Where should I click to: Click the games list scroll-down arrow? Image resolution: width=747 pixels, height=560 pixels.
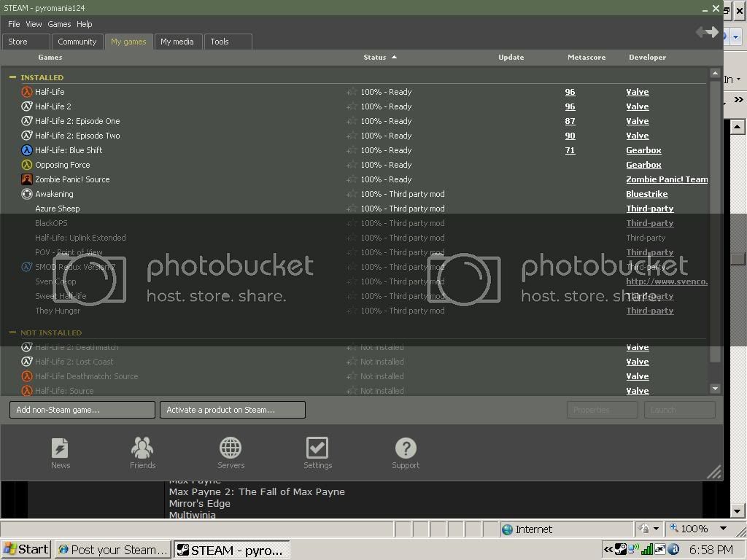[715, 389]
